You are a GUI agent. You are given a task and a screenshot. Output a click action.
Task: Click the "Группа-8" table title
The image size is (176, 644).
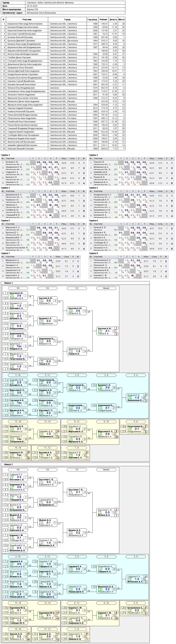[x=94, y=253]
